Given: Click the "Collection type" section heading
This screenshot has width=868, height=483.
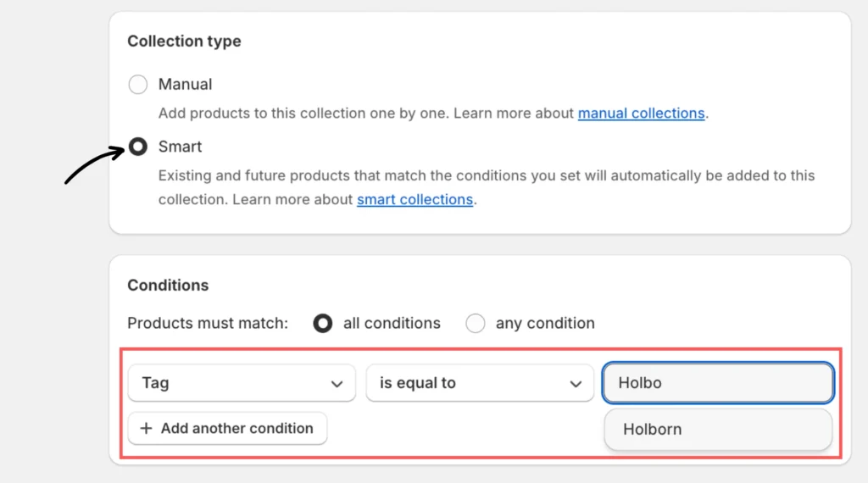Looking at the screenshot, I should pos(184,42).
